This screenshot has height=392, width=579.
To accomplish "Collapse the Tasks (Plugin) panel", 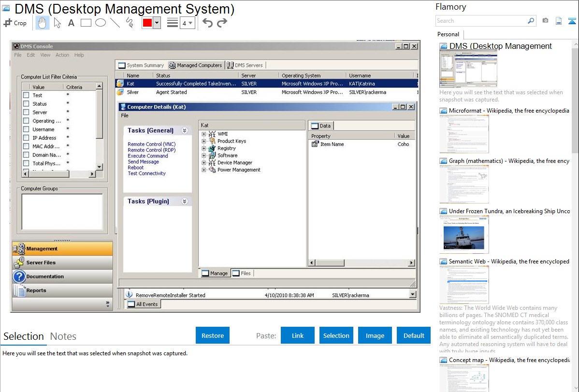I will (x=185, y=202).
